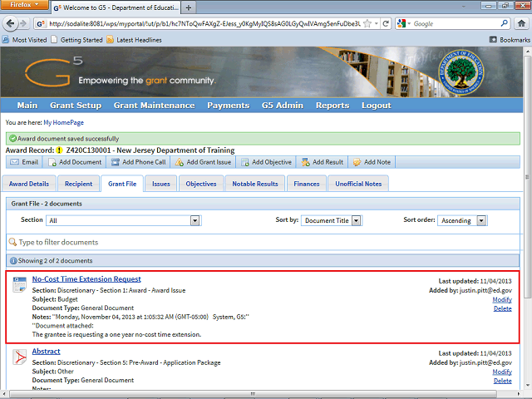Screen dimensions: 532x399
Task: Click the Home icon in Firefox toolbar
Action: [x=521, y=23]
